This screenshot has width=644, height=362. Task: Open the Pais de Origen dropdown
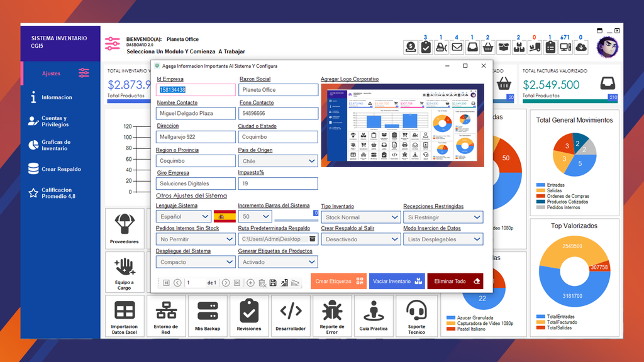coord(278,161)
